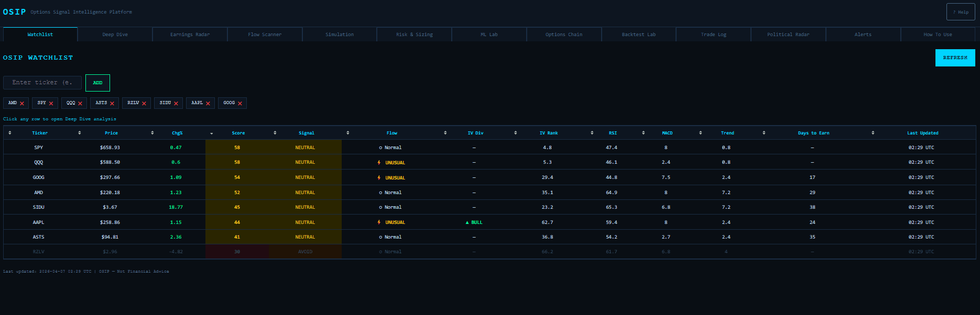Click the OSIP logo text
The image size is (980, 315).
[x=15, y=12]
